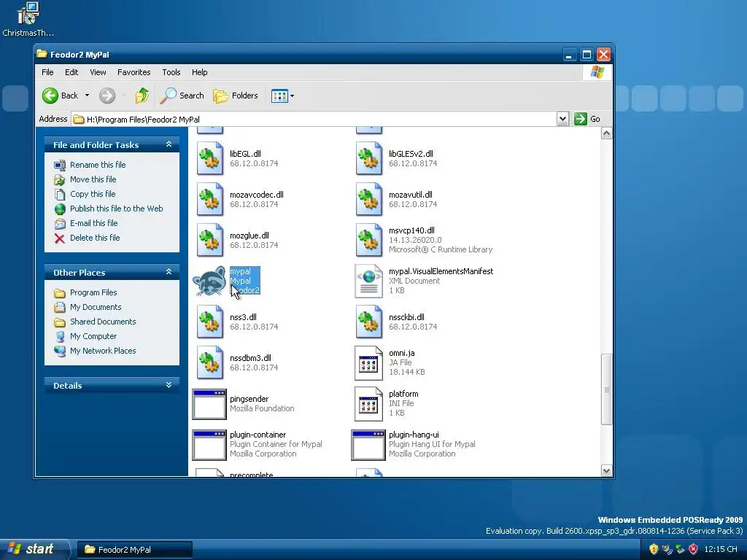This screenshot has height=560, width=747.
Task: Collapse the Other Places panel
Action: click(x=169, y=272)
